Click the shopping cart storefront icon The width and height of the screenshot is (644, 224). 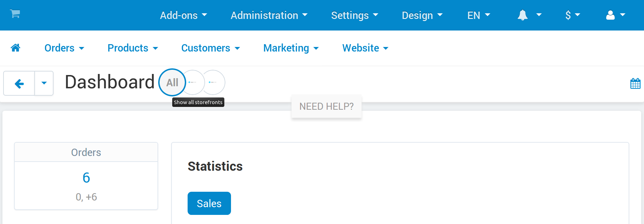(x=15, y=14)
